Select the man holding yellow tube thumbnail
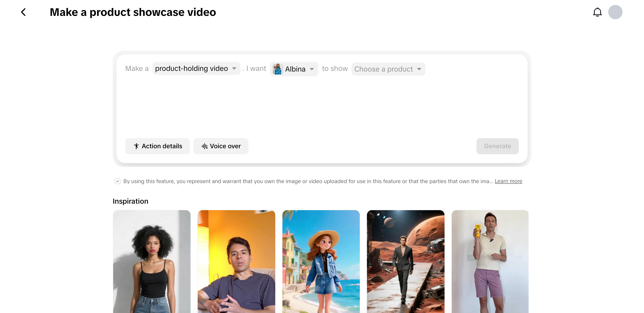 (490, 261)
